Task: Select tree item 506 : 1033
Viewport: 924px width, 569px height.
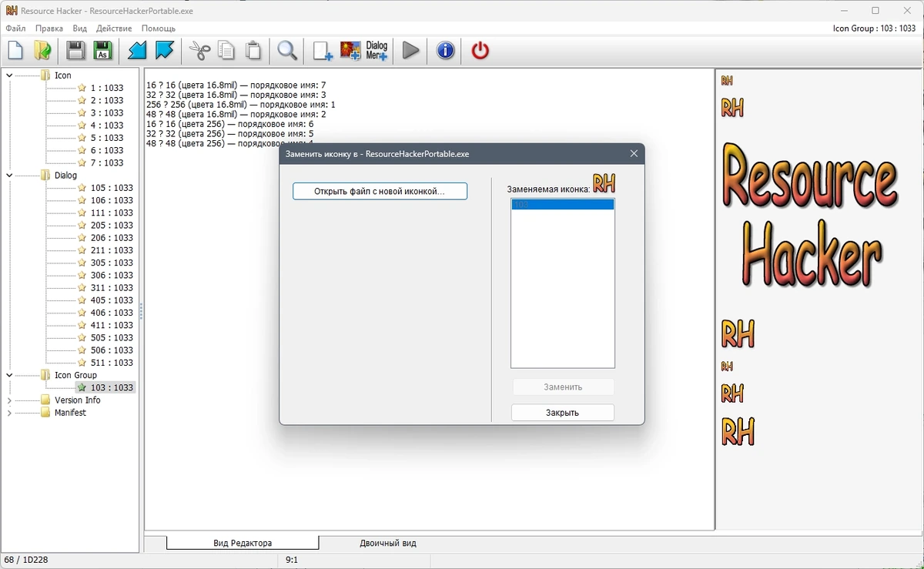Action: click(112, 350)
